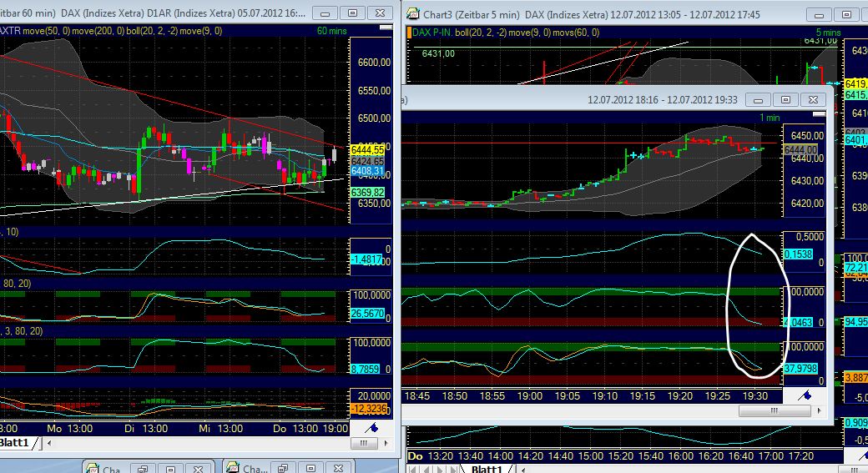Image resolution: width=868 pixels, height=473 pixels.
Task: Close the second minimized Cha... window
Action: 339,469
